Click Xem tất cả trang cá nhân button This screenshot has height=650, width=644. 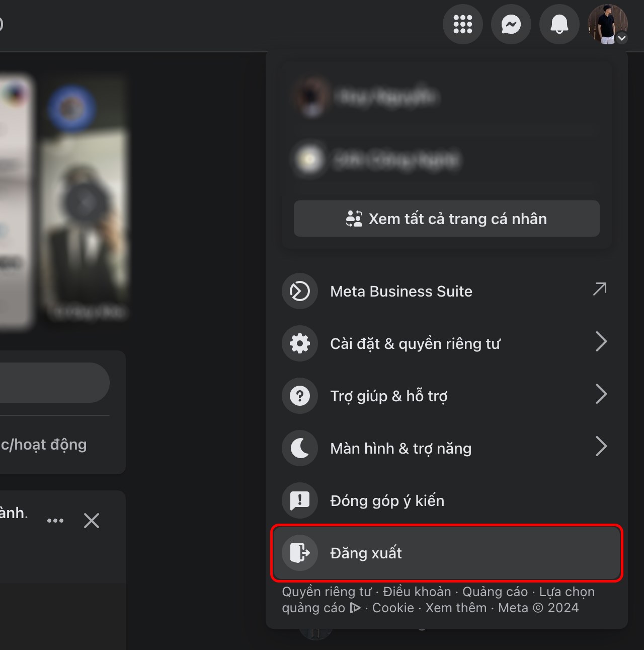click(447, 219)
